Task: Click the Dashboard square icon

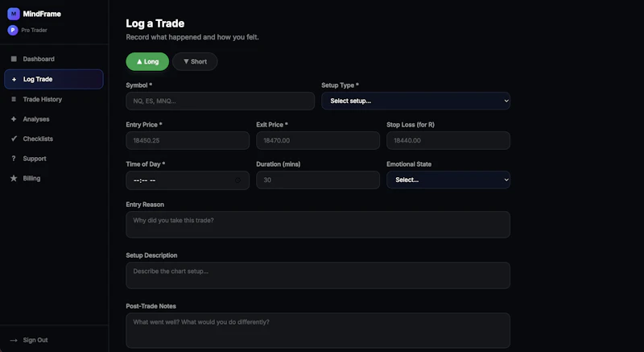Action: tap(14, 59)
